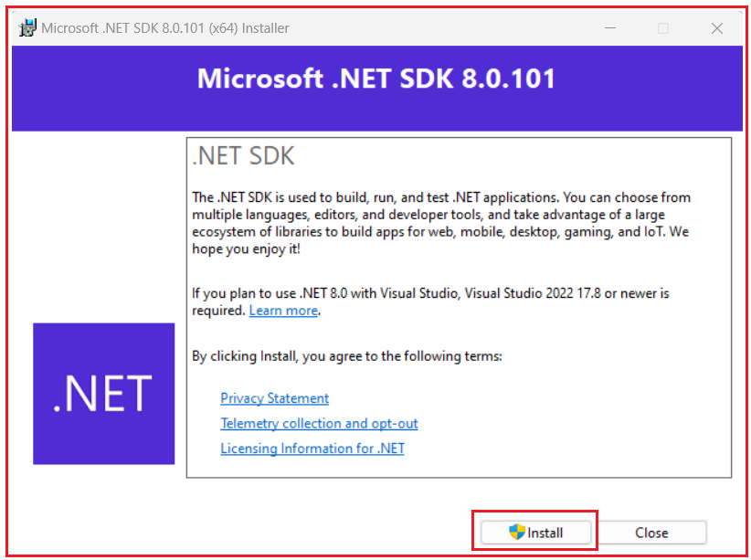Screen dimensions: 751x560
Task: Close the installer window with X
Action: pos(717,28)
